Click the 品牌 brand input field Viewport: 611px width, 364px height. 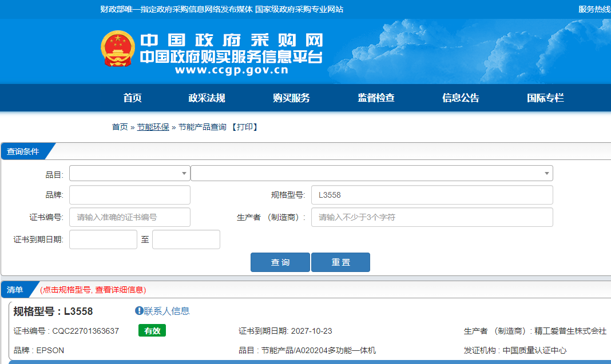point(129,195)
